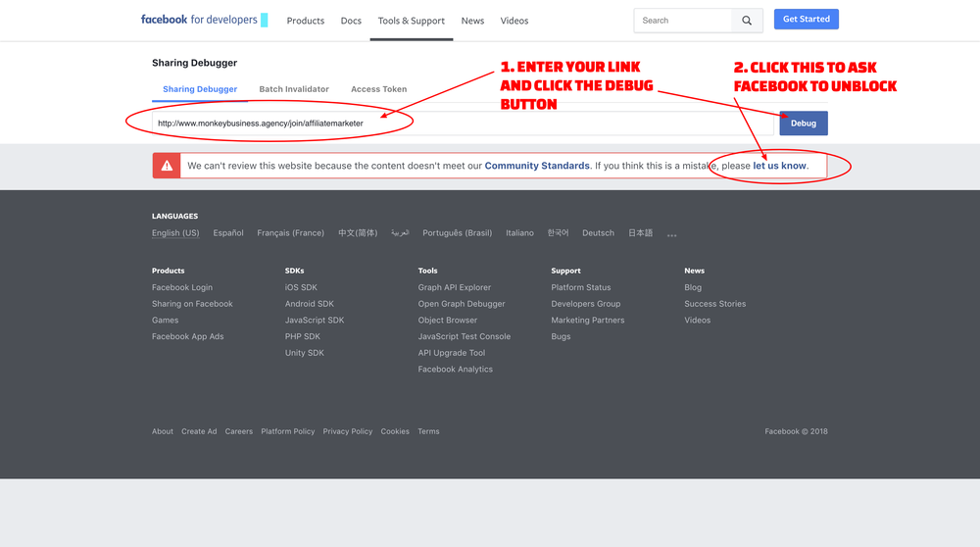Click the Get Started button
This screenshot has width=980, height=547.
click(805, 20)
